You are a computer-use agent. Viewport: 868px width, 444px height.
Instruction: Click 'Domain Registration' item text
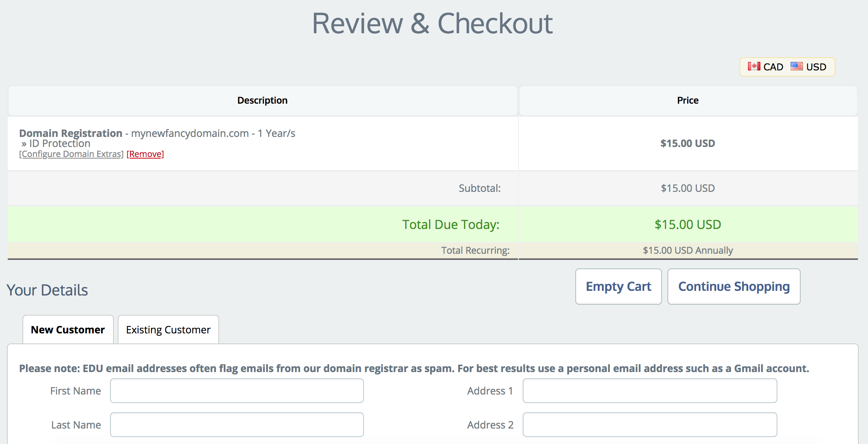click(71, 133)
